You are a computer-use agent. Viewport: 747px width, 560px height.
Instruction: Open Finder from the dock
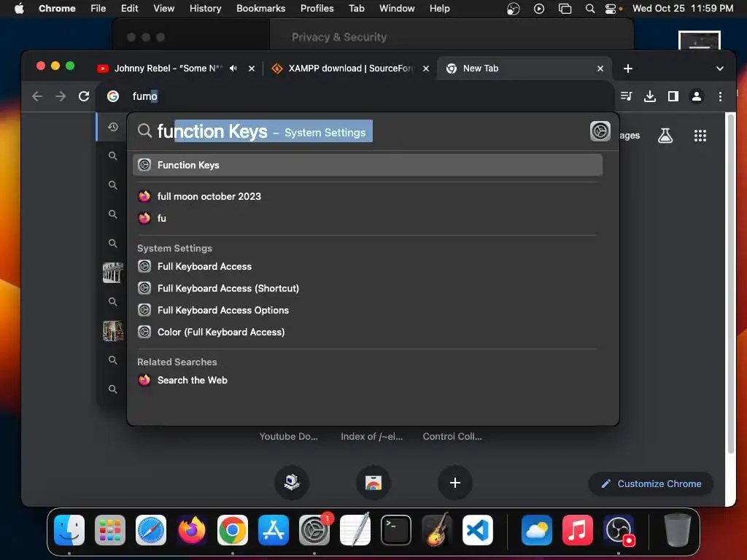coord(69,530)
